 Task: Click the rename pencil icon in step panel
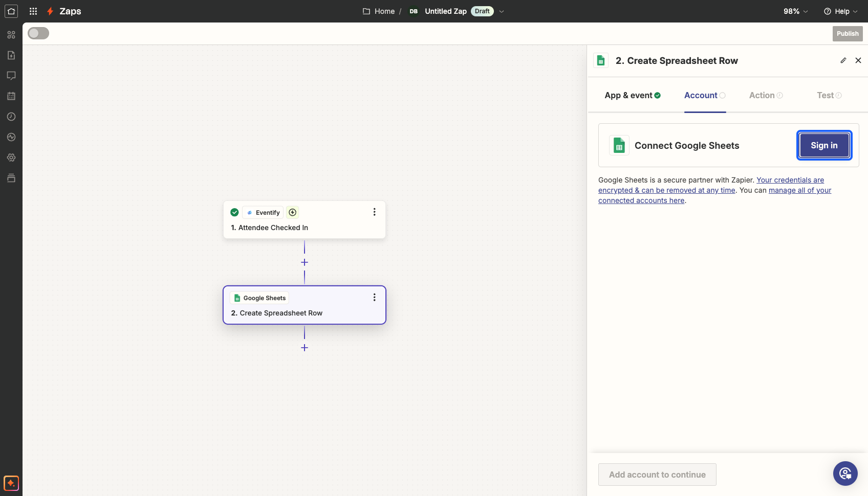(843, 60)
